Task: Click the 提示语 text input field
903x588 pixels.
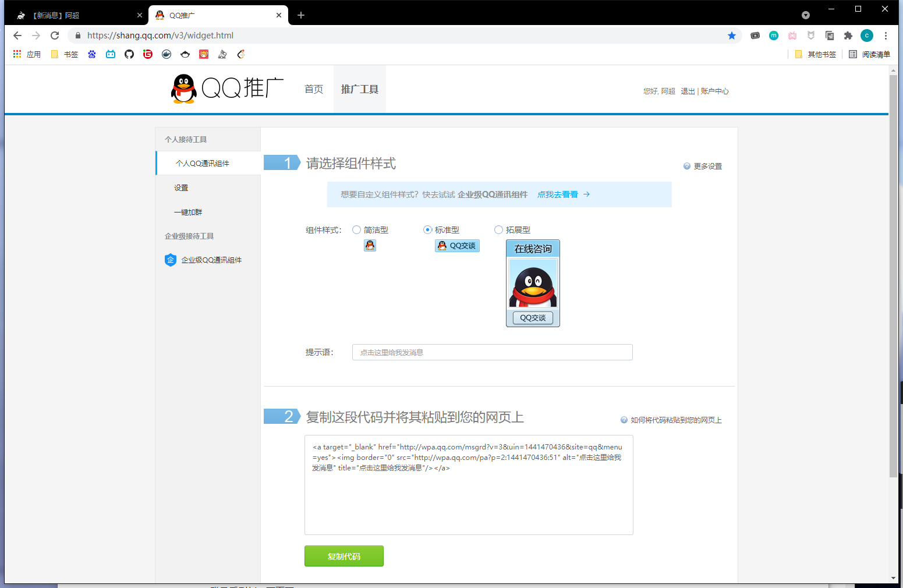Action: coord(492,352)
